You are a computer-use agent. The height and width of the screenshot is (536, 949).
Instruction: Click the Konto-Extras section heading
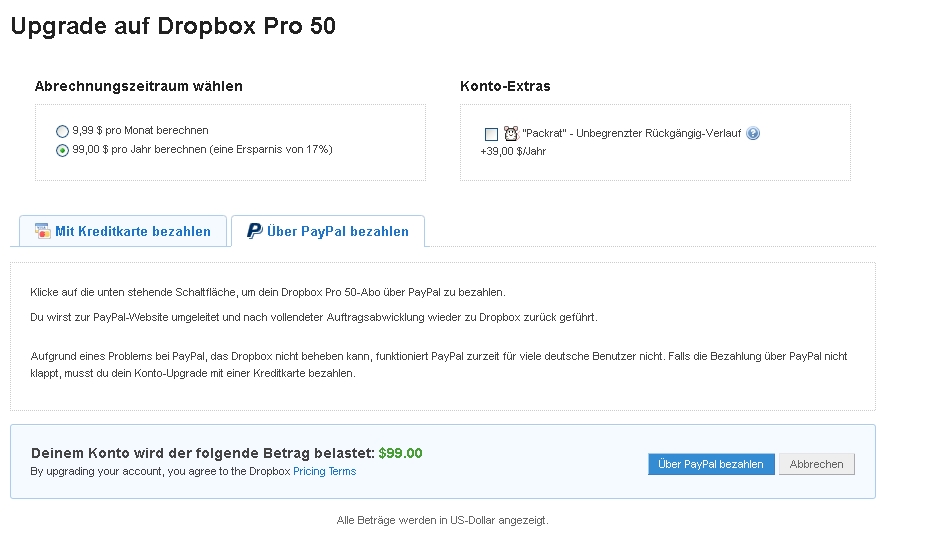(x=505, y=86)
